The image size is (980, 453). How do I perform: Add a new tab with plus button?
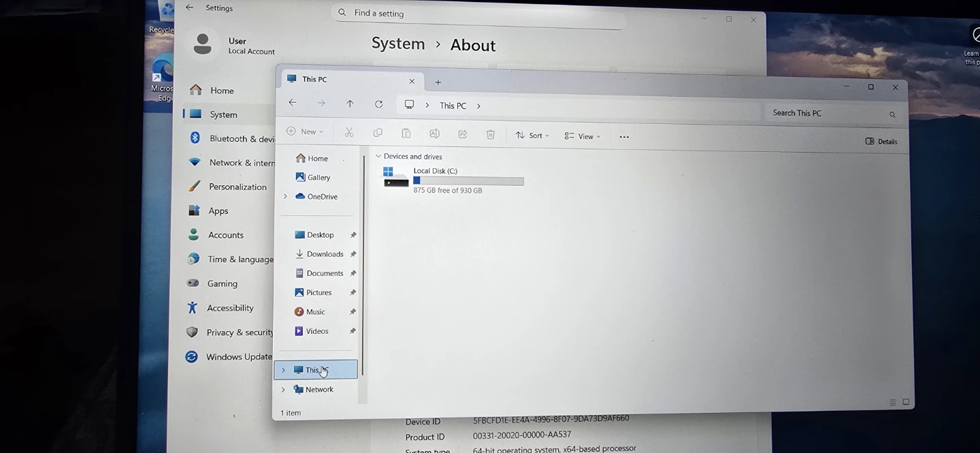438,82
